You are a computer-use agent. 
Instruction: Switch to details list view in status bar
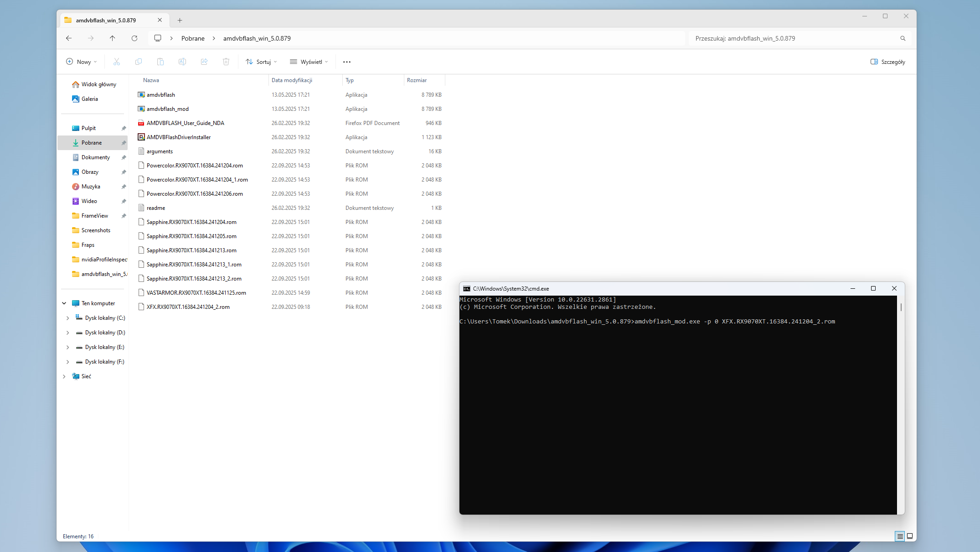coord(900,536)
